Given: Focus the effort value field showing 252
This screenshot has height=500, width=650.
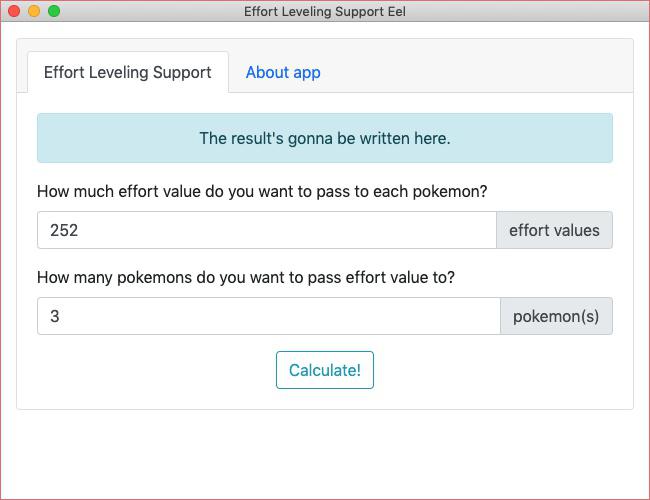Looking at the screenshot, I should (267, 230).
